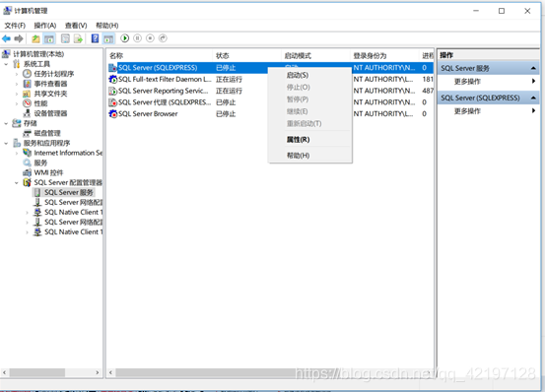Click the 任务计划程序 clock icon in tree
Image resolution: width=545 pixels, height=392 pixels.
[28, 74]
